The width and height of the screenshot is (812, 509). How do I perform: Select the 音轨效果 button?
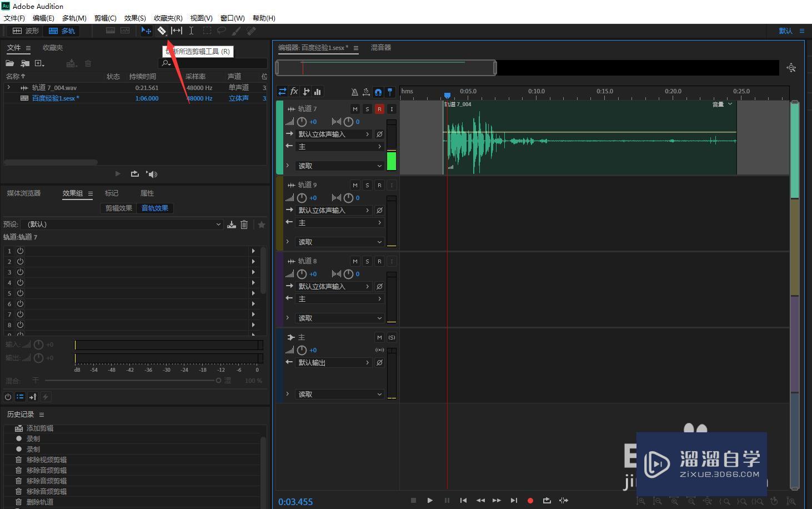[155, 208]
